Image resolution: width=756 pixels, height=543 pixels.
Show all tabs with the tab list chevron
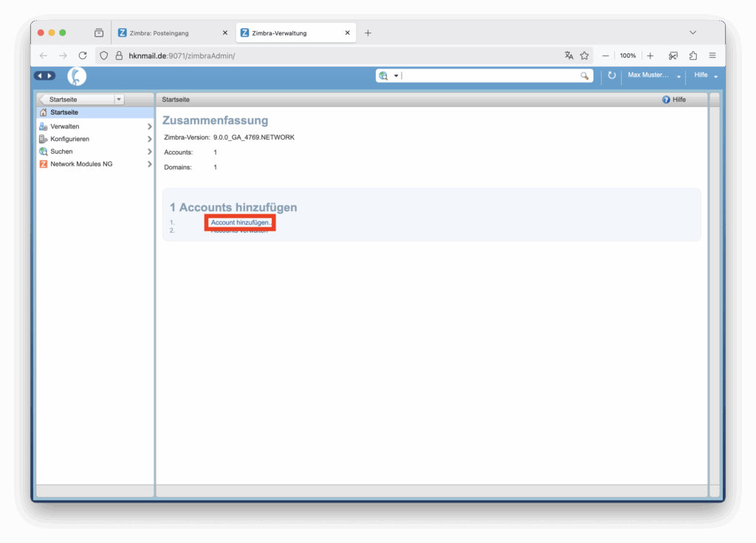(693, 33)
